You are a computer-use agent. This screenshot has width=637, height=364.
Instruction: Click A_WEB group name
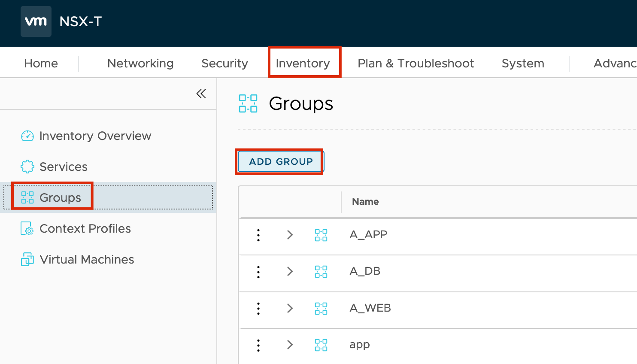tap(370, 308)
